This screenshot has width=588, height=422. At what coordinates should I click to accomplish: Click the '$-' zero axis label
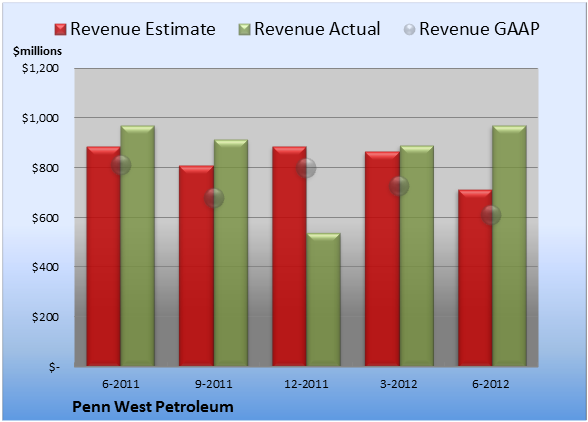[54, 367]
